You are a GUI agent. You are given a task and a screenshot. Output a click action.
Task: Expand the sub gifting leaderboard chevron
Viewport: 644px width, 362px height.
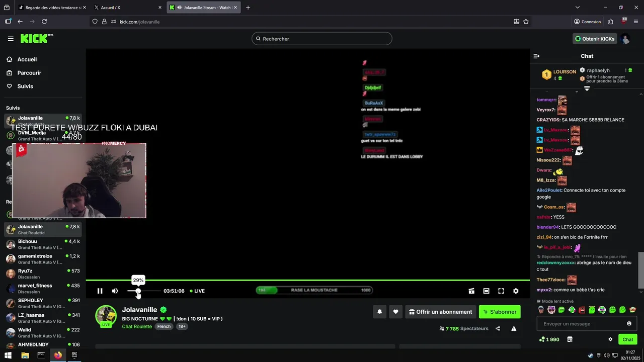587,88
